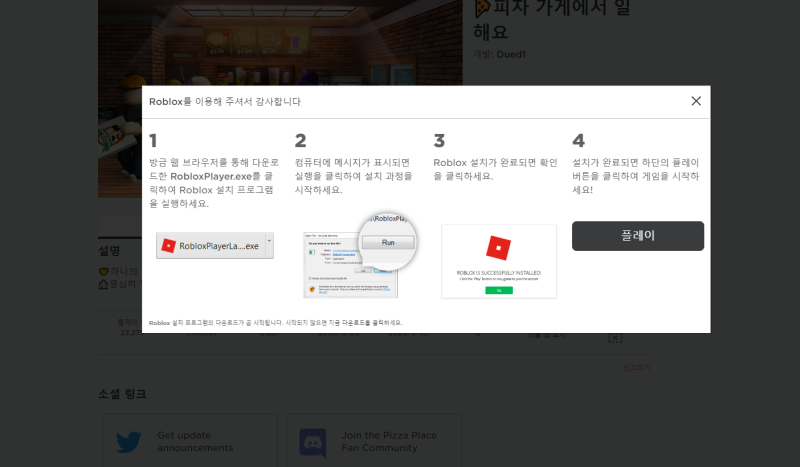Click the Discord icon
800x467 pixels.
313,443
